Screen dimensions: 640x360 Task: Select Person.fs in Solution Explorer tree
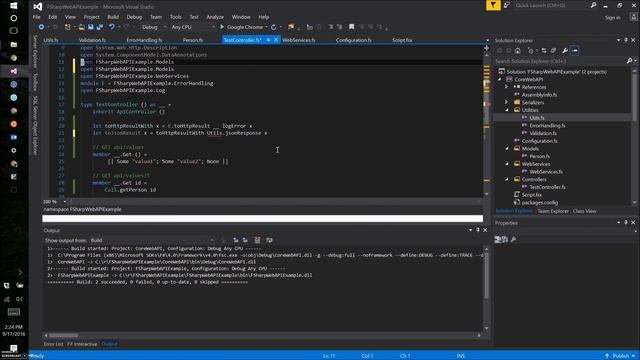[x=539, y=156]
